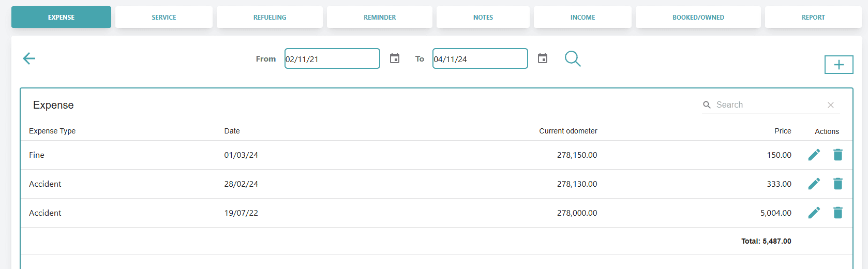This screenshot has height=269, width=868.
Task: Click the magnifier search date range icon
Action: (x=572, y=58)
